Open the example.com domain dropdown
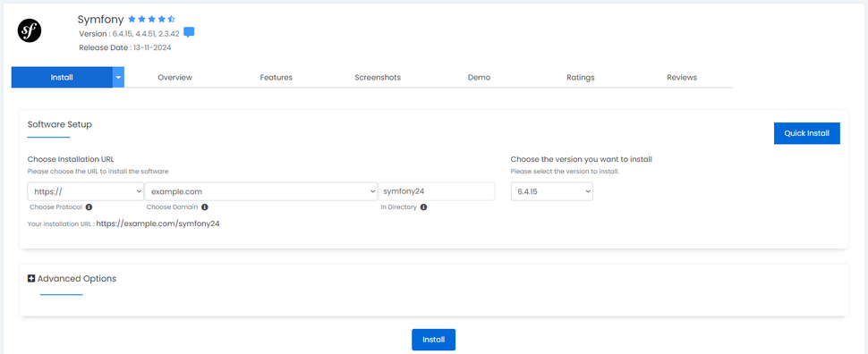Viewport: 868px width, 354px height. click(x=261, y=191)
